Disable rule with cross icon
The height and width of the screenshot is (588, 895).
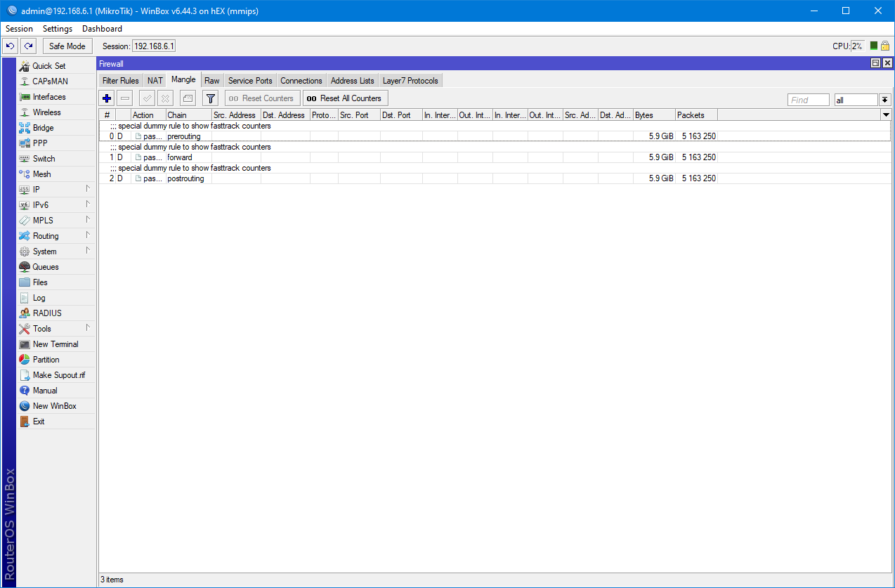165,98
